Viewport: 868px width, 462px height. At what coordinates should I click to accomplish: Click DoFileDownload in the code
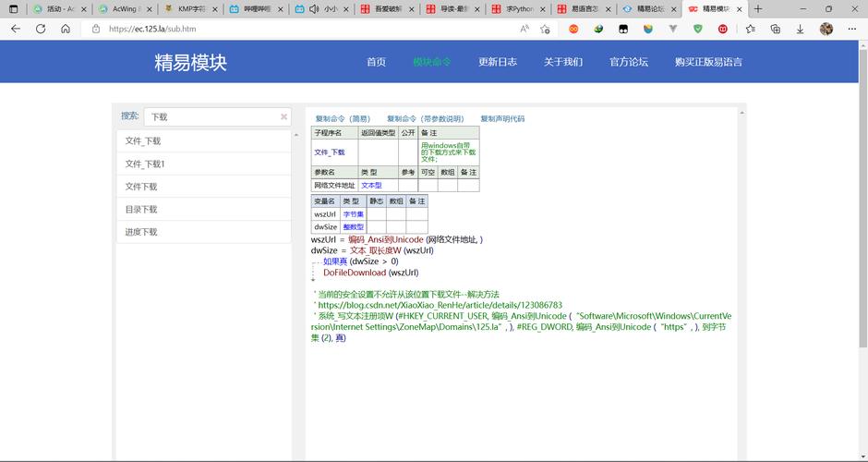(355, 273)
